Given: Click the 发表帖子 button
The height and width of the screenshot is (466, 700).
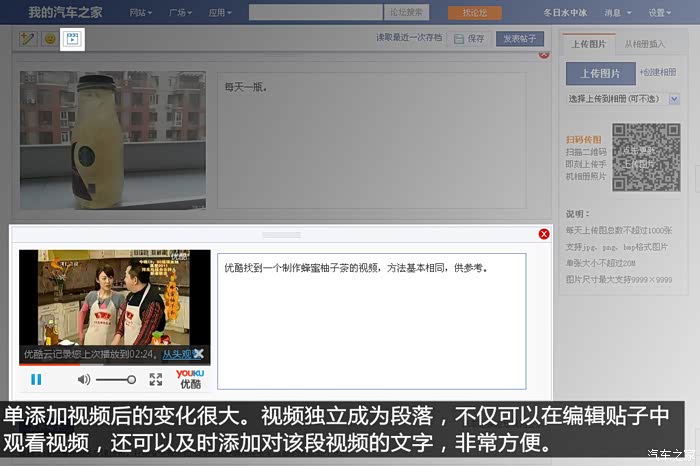Looking at the screenshot, I should (519, 39).
